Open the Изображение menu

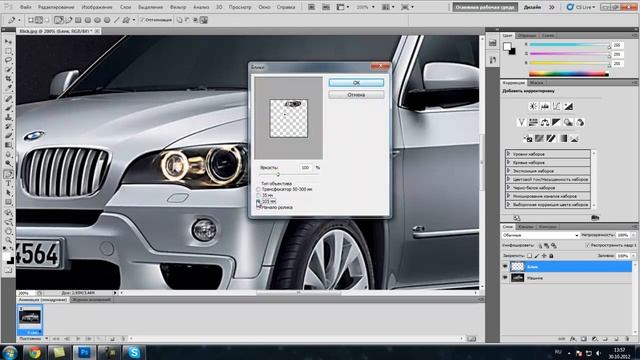point(97,7)
